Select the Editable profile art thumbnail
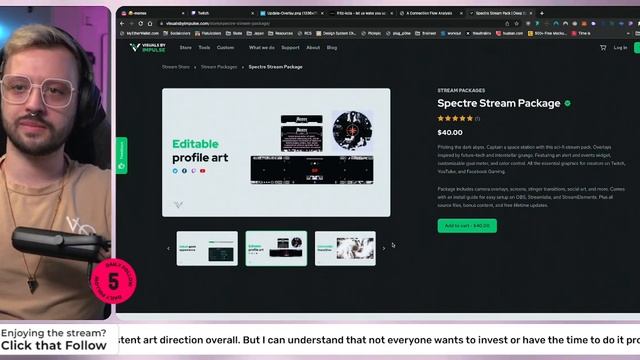The width and height of the screenshot is (640, 360). pos(276,249)
